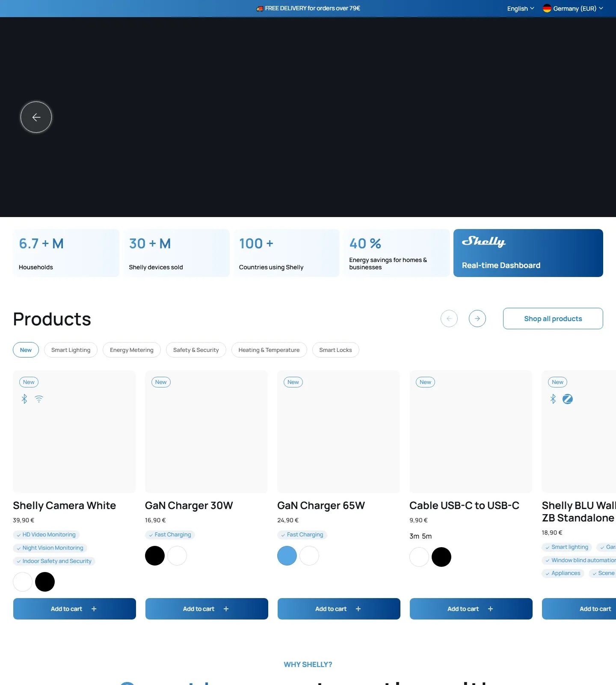The height and width of the screenshot is (685, 616).
Task: Click the delivery truck icon in banner
Action: [260, 8]
